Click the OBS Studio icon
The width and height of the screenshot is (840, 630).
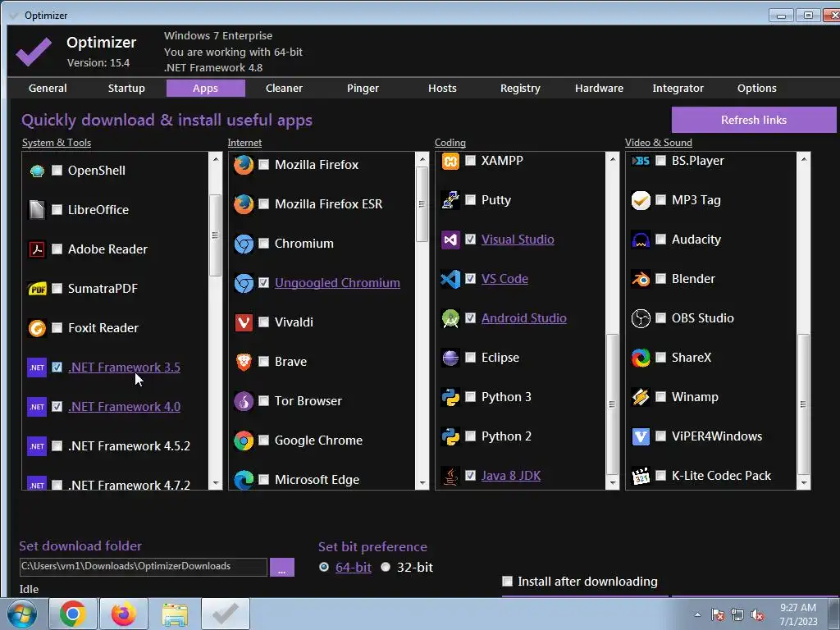641,318
